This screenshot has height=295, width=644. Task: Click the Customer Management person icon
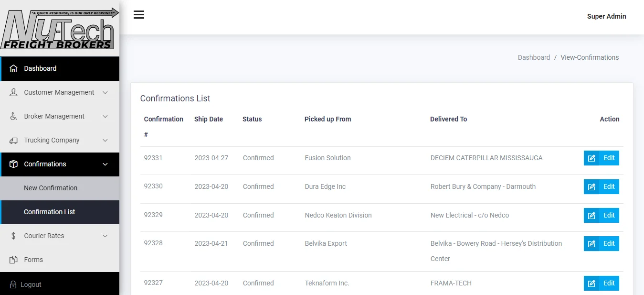pyautogui.click(x=13, y=92)
